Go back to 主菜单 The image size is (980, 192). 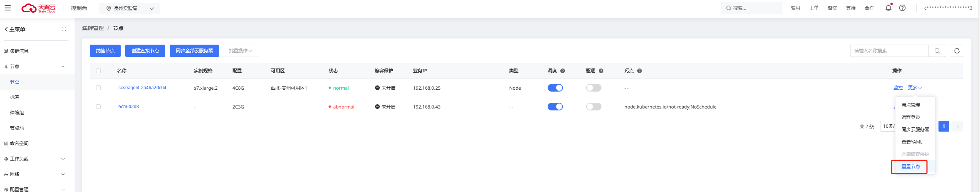[15, 29]
